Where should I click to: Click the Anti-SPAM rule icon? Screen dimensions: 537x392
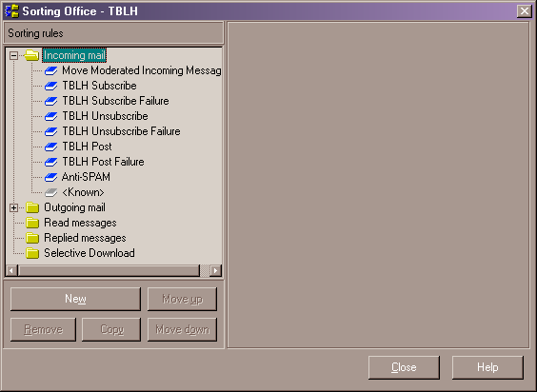point(51,177)
